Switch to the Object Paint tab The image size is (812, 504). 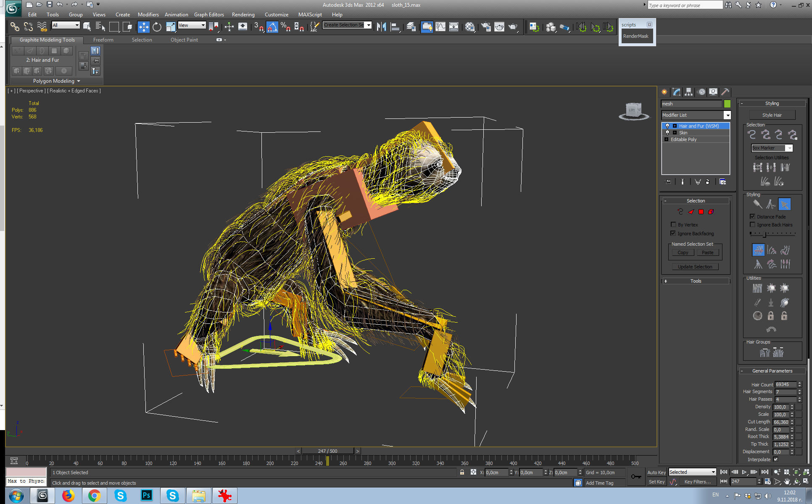pyautogui.click(x=184, y=40)
